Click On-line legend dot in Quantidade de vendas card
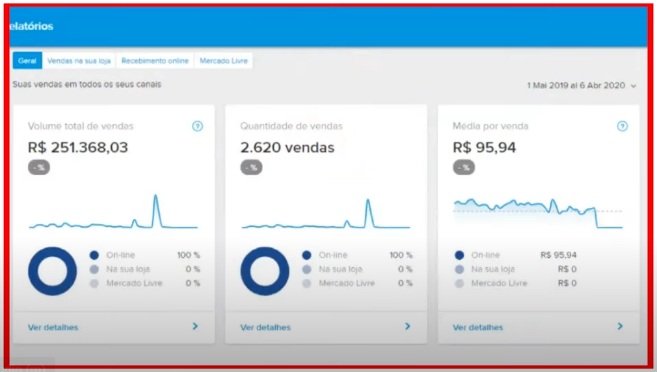 [x=307, y=255]
